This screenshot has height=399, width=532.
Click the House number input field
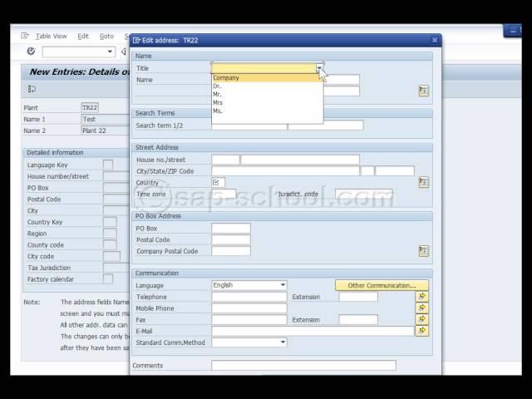tap(225, 160)
